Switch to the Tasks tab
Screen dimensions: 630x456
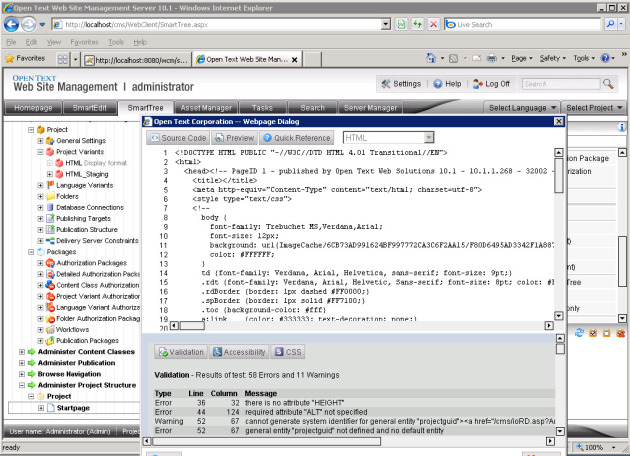(x=262, y=108)
